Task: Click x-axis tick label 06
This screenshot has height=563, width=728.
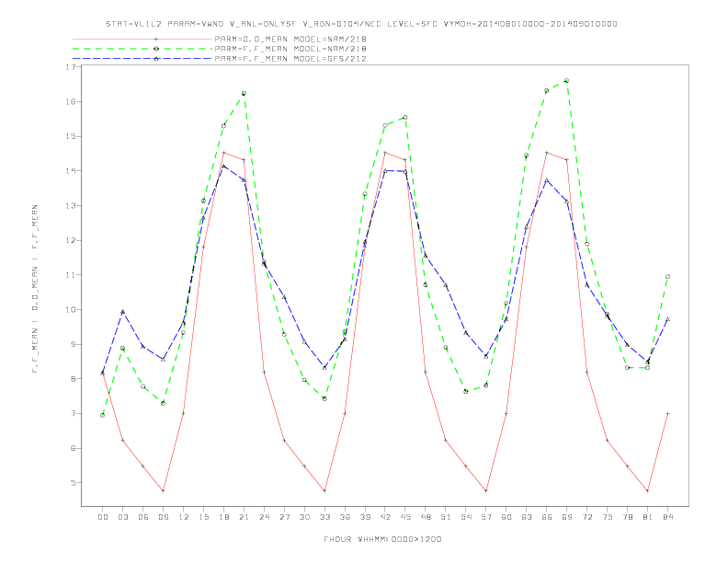Action: (x=143, y=517)
